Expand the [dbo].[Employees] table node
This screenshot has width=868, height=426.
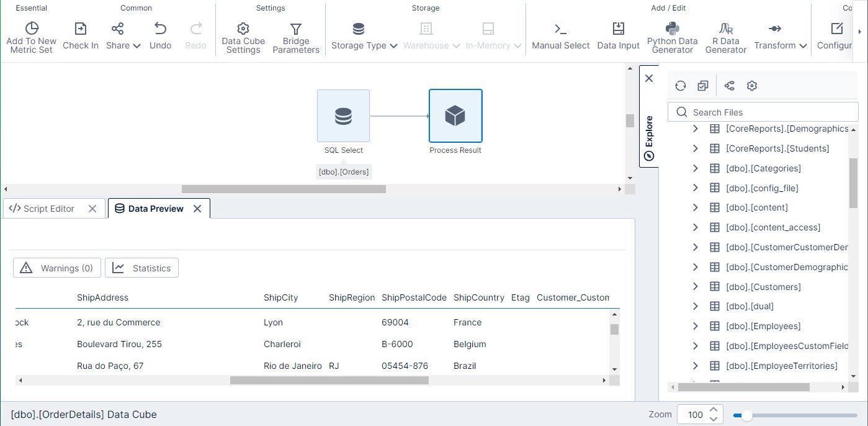[695, 326]
